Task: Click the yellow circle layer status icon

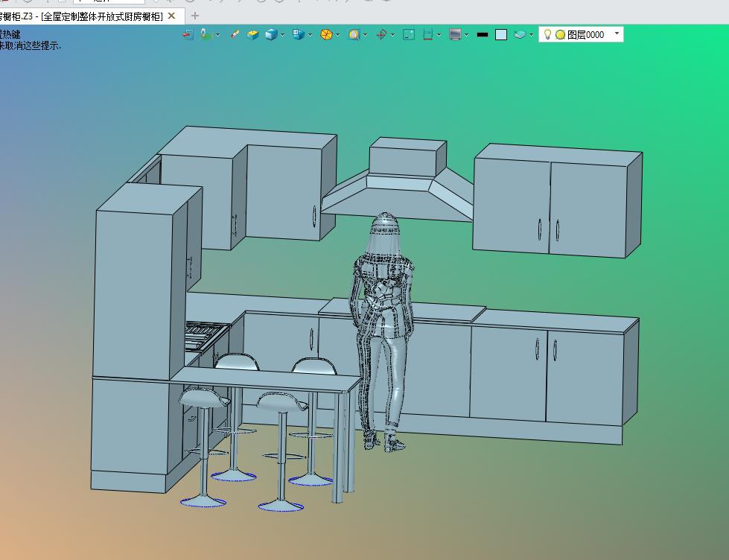Action: pyautogui.click(x=560, y=35)
